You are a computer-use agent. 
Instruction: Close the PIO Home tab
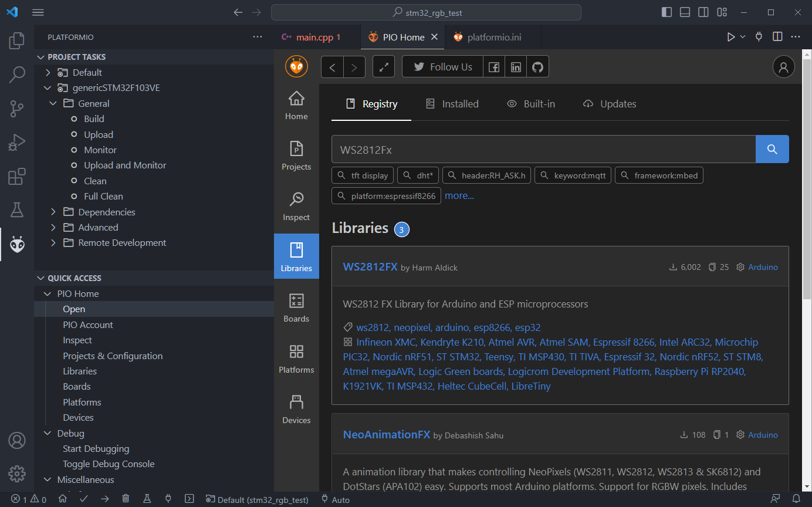point(435,37)
